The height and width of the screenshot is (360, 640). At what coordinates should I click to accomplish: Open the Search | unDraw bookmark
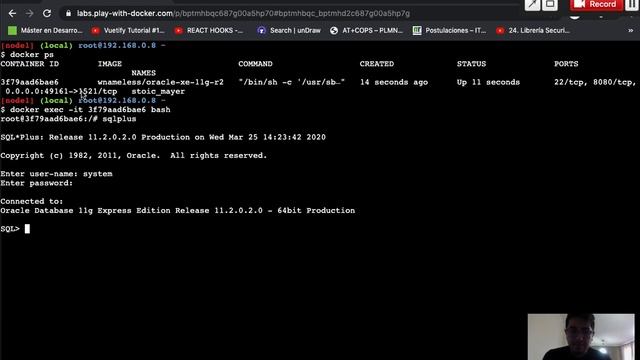point(289,31)
